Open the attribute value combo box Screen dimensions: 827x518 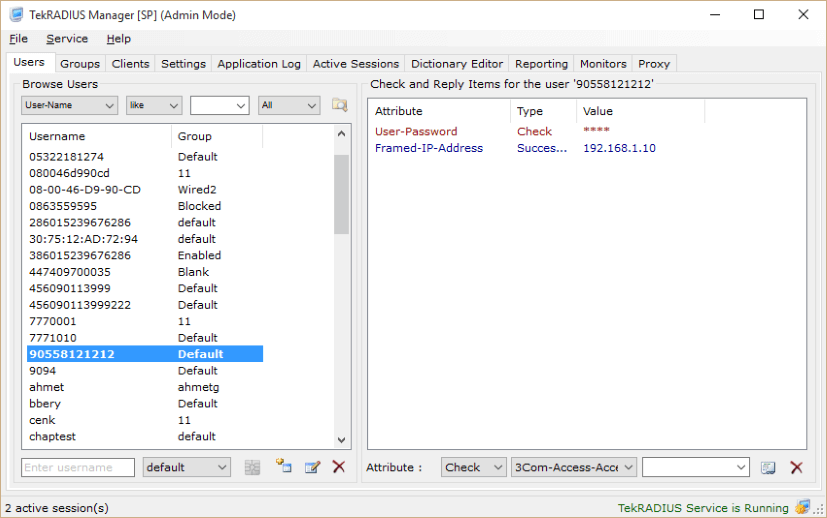click(696, 467)
